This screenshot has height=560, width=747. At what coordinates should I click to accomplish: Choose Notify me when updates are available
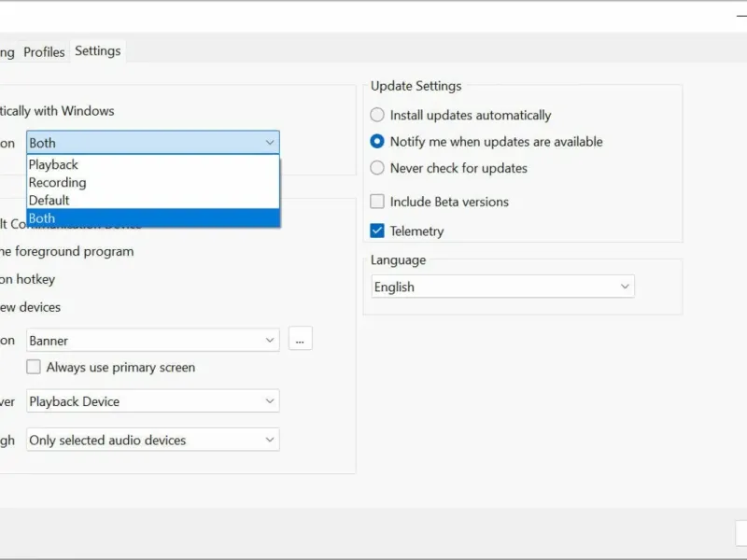point(377,142)
